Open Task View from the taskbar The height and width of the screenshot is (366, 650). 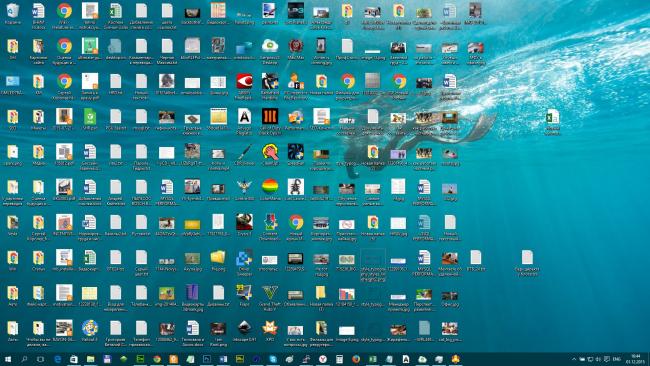pyautogui.click(x=41, y=359)
